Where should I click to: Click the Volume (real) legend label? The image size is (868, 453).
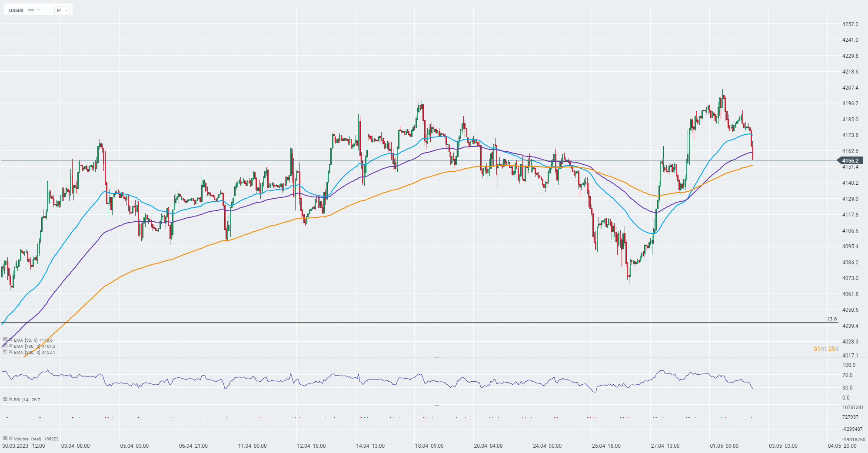click(x=27, y=439)
